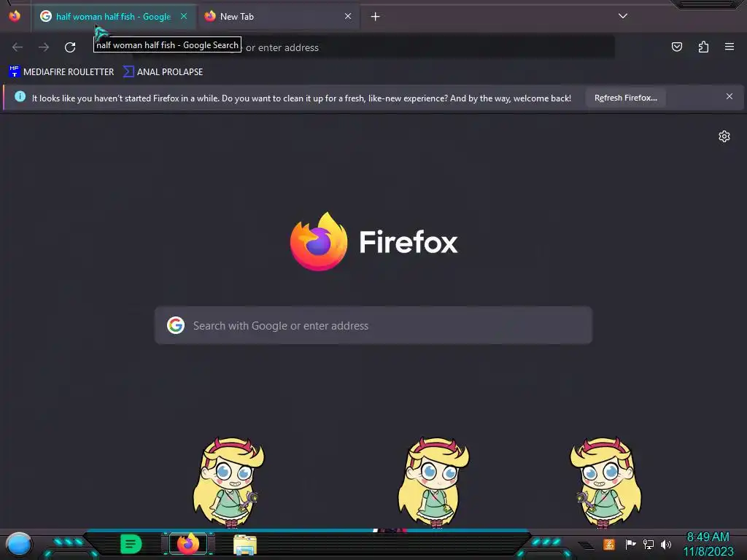Close the New Tab tab
This screenshot has height=560, width=747.
(348, 16)
